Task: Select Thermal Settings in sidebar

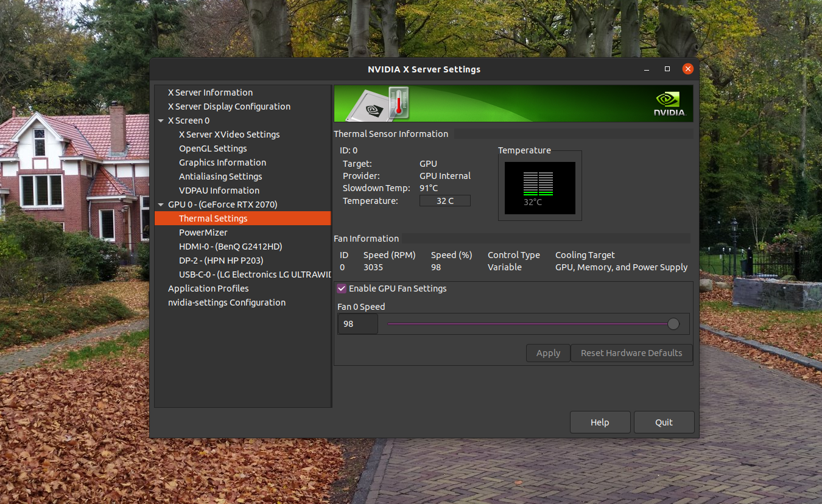Action: [243, 219]
